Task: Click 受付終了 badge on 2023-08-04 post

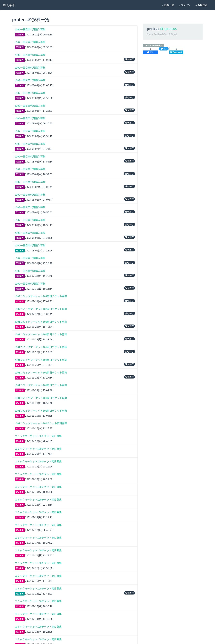Action: click(x=129, y=72)
